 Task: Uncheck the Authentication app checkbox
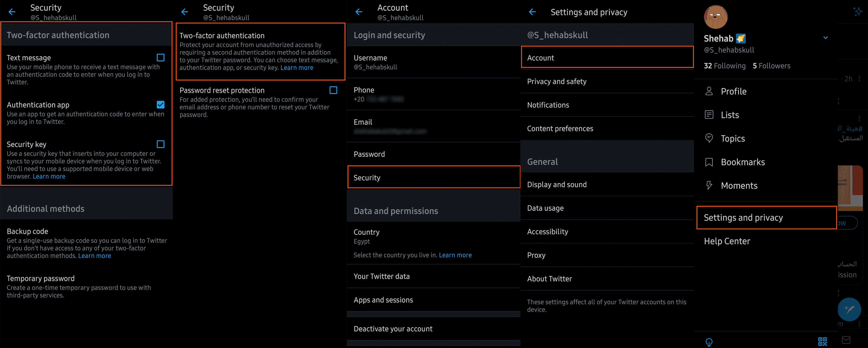coord(161,105)
